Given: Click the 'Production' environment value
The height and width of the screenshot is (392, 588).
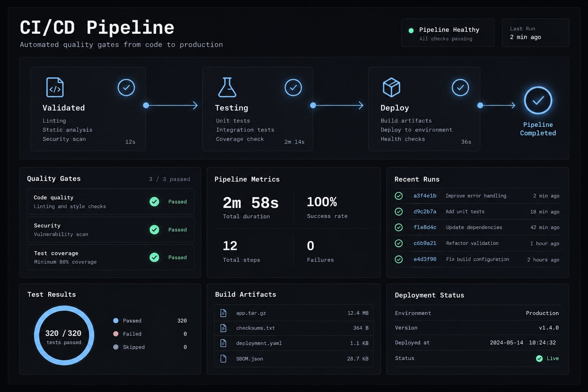Looking at the screenshot, I should [x=542, y=313].
